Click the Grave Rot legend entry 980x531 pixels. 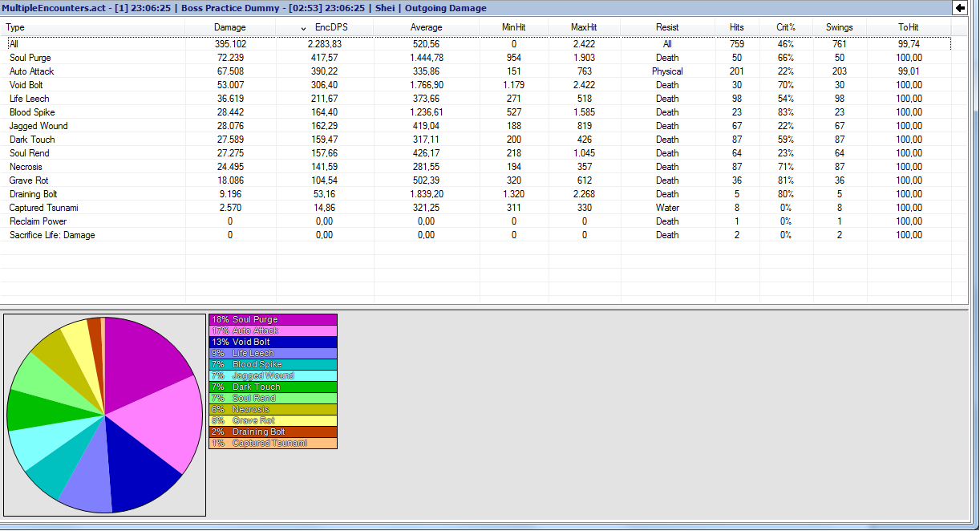coord(273,420)
